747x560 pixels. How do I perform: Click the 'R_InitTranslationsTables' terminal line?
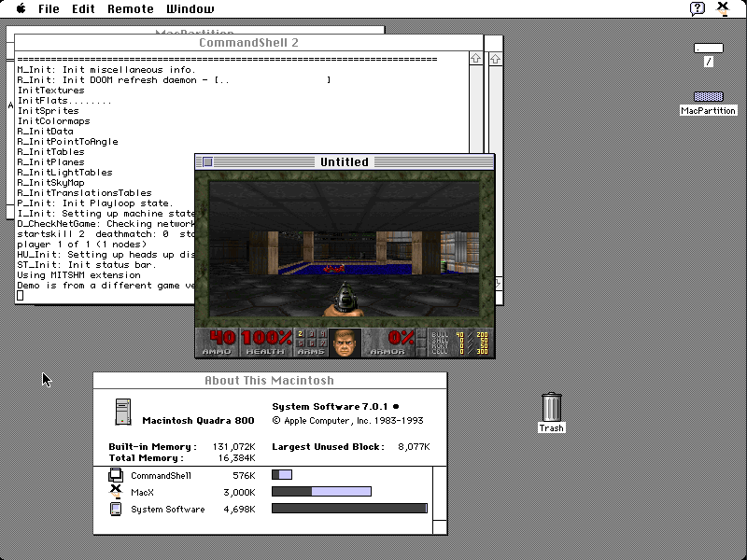click(x=84, y=193)
